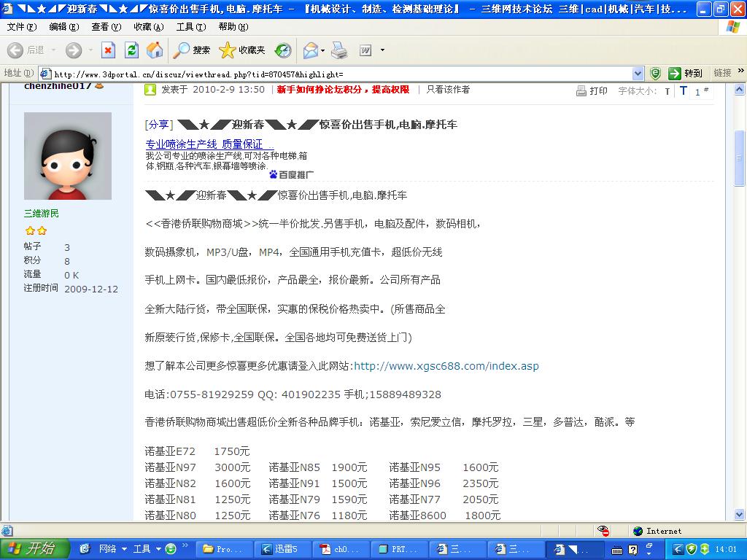Go to the home page using house icon
Viewport: 747px width, 560px height.
click(155, 50)
